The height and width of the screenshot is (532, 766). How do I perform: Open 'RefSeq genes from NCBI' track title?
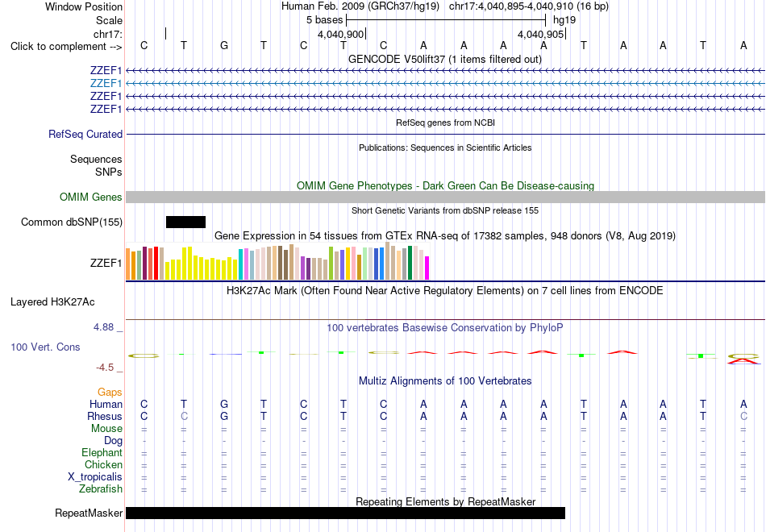click(x=445, y=123)
